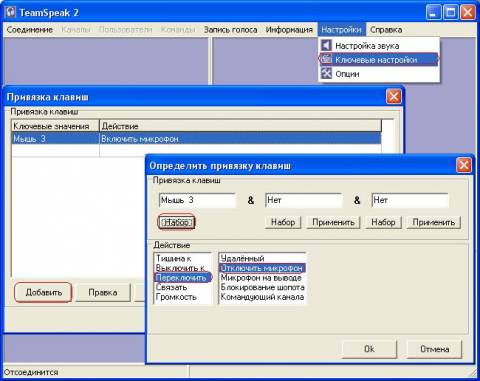Click the speaker icon beside Настройка звука
Image resolution: width=480 pixels, height=381 pixels.
[326, 45]
